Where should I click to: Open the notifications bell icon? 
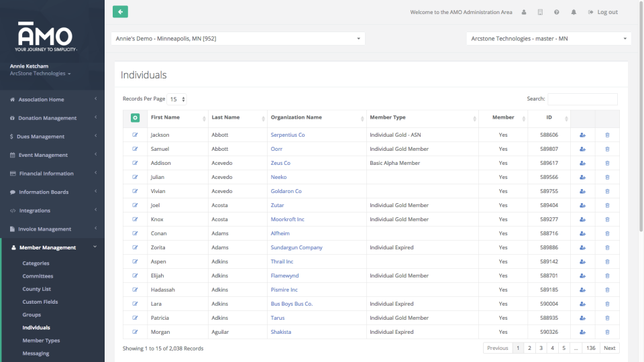(574, 12)
